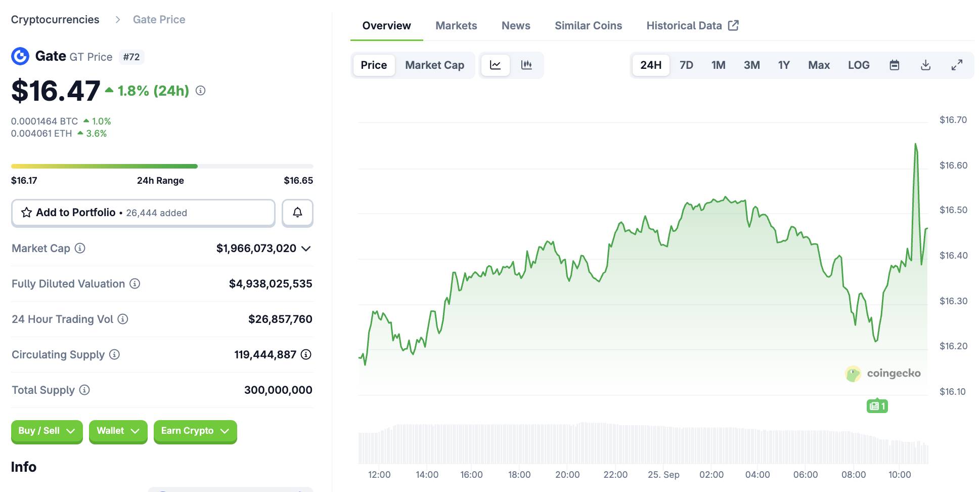Show Fully Diluted Valuation info icon
The height and width of the screenshot is (492, 980).
coord(135,283)
